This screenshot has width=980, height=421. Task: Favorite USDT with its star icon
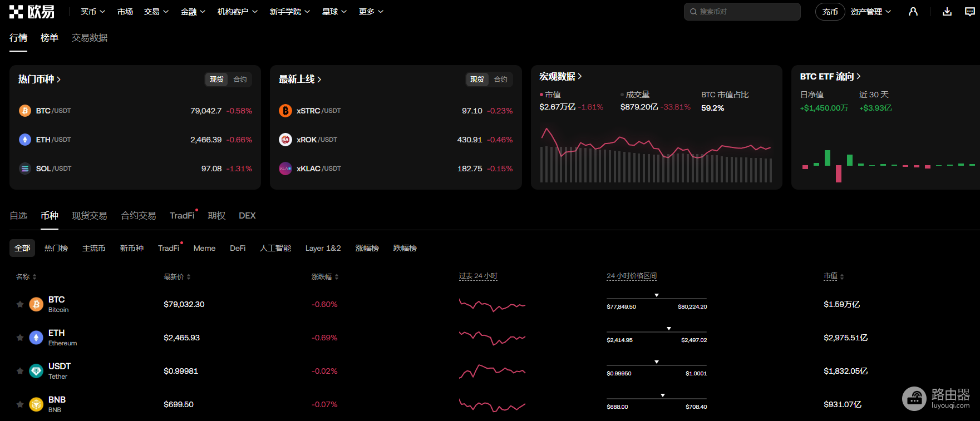coord(20,371)
